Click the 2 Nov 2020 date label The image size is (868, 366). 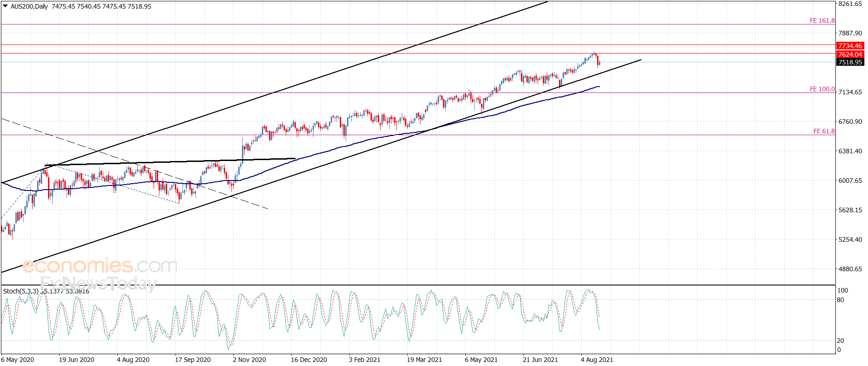pyautogui.click(x=249, y=360)
